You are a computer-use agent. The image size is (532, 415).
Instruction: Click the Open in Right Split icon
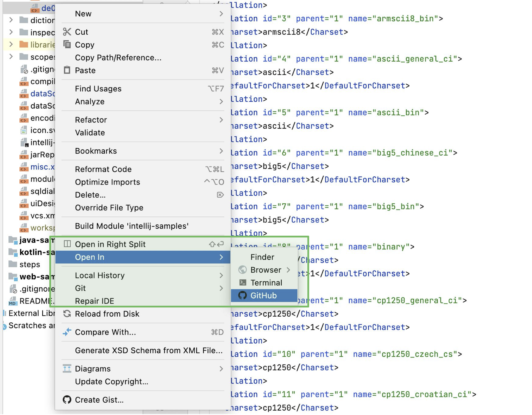[67, 244]
